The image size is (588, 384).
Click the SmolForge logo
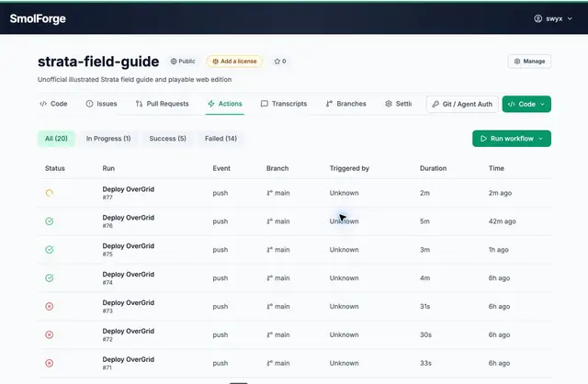click(38, 18)
